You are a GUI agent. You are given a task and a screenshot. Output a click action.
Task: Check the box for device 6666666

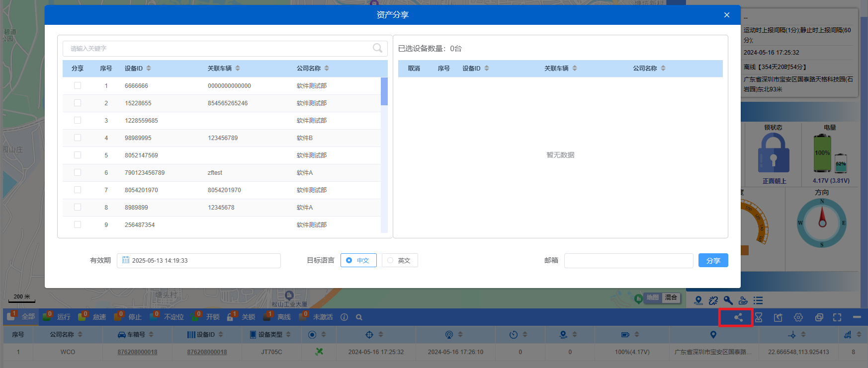[x=78, y=85]
